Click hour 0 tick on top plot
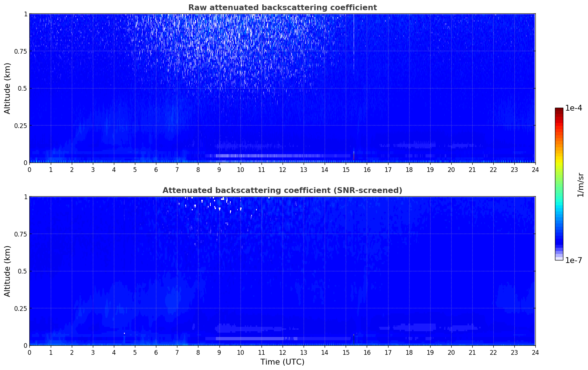Screen dimensions: 588x370 (30, 169)
